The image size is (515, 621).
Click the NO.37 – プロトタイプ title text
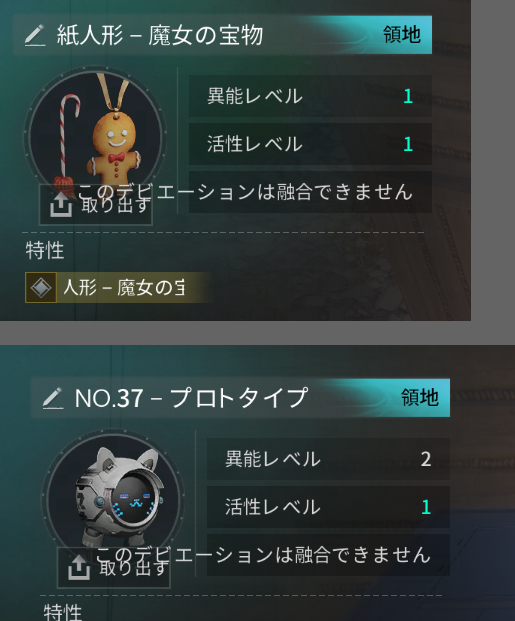[191, 398]
